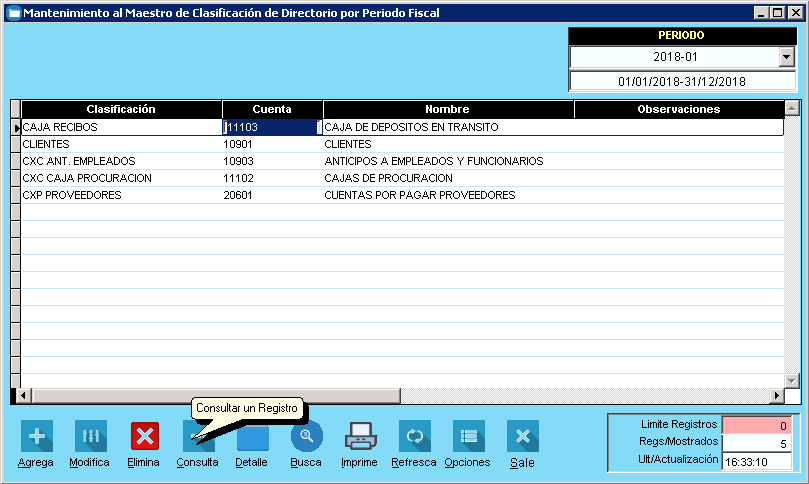Click the Sale exit icon
The image size is (809, 484).
click(x=522, y=436)
